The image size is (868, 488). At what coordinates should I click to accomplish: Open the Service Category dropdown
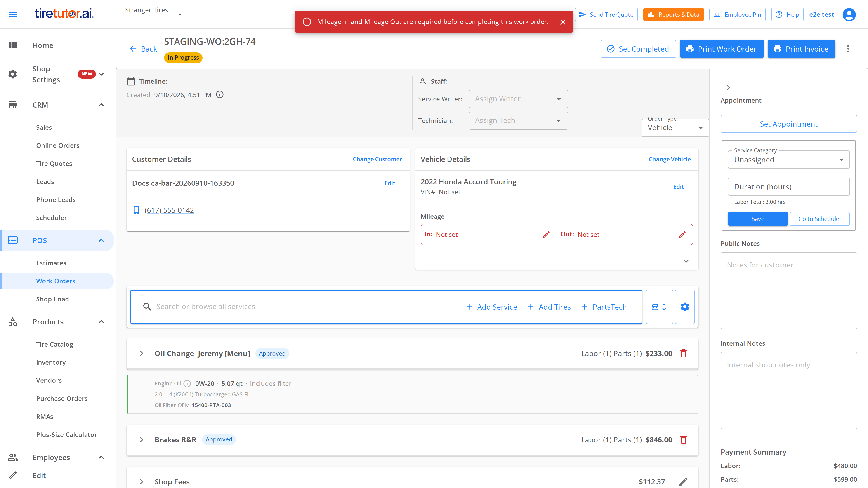click(788, 160)
